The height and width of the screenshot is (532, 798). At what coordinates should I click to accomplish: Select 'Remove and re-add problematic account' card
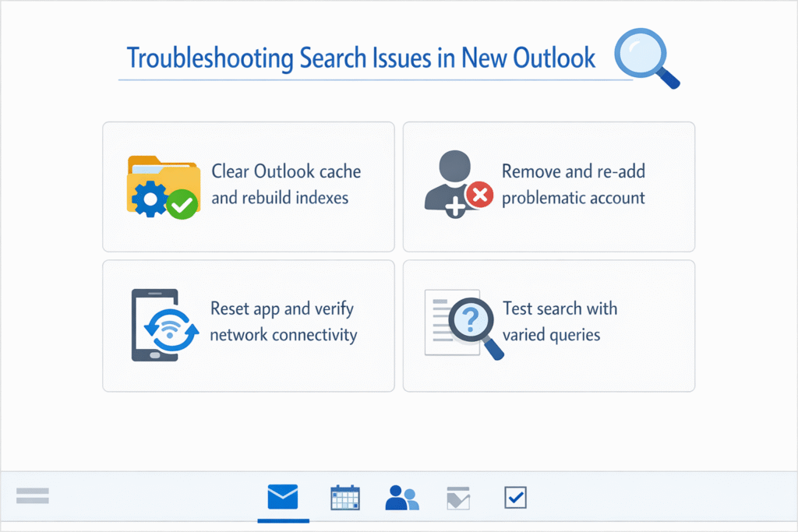click(x=548, y=185)
